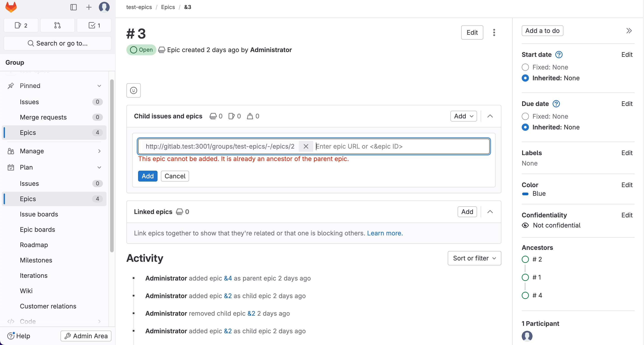Collapse the right sidebar with double chevron
The image size is (644, 345).
pyautogui.click(x=629, y=31)
